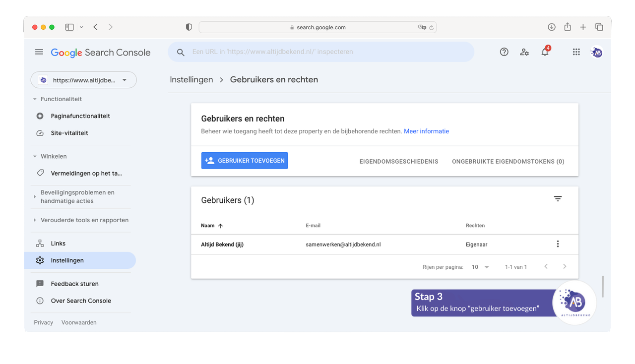Click the Gebruiker Toevoegen button
This screenshot has width=635, height=364.
(245, 161)
